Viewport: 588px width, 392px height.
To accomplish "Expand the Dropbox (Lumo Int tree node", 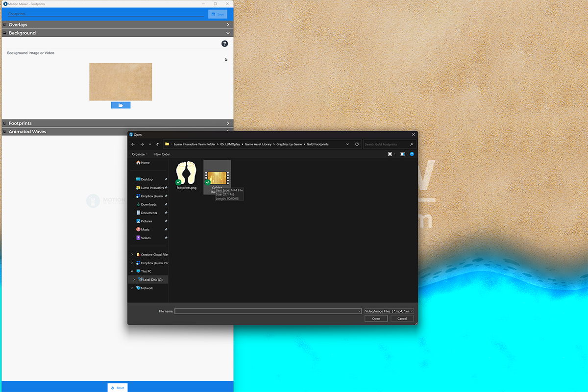I will click(131, 263).
